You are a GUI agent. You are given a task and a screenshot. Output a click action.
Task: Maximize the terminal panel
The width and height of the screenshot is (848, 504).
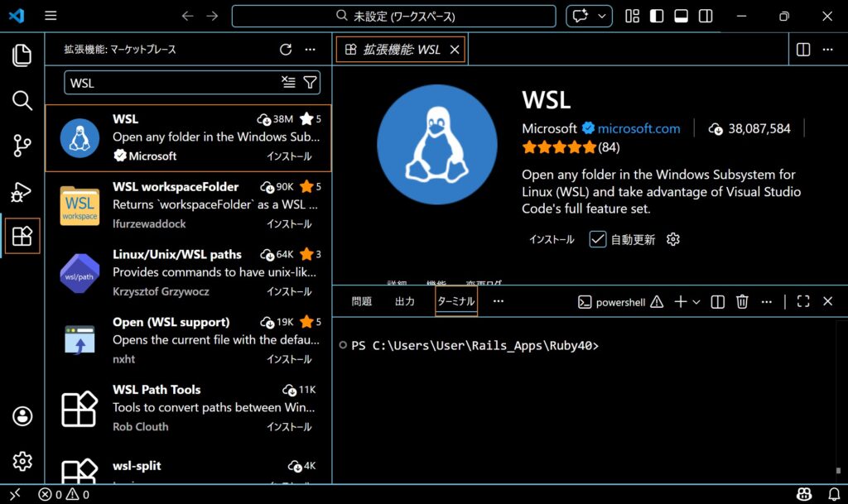[802, 301]
